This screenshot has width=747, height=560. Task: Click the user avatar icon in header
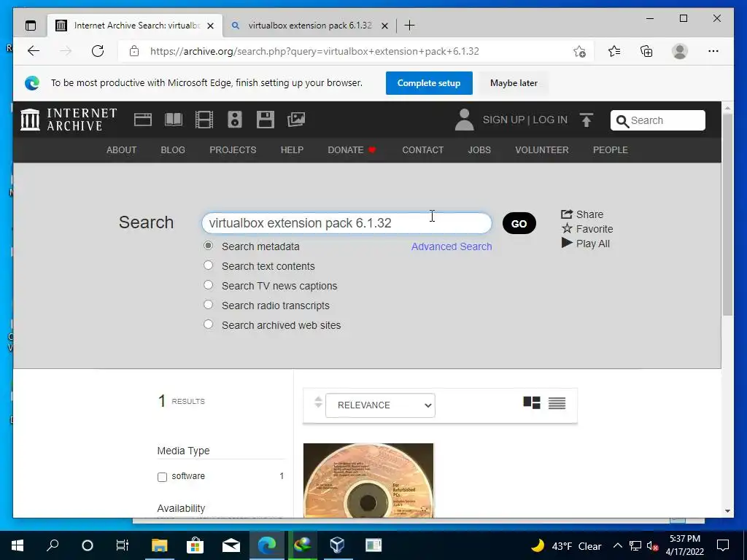coord(464,120)
